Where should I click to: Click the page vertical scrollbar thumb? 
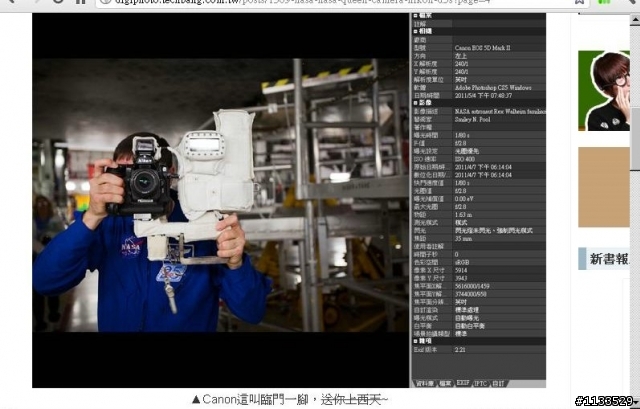[636, 139]
